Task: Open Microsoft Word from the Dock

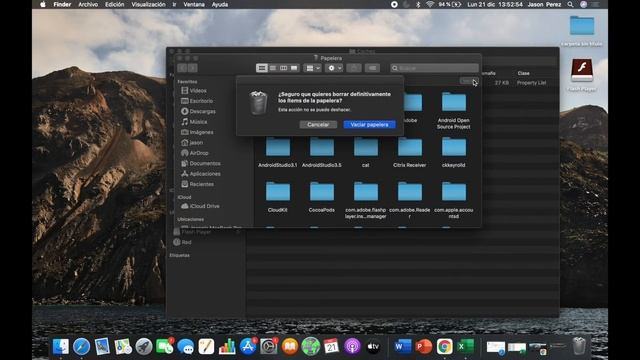Action: [402, 347]
